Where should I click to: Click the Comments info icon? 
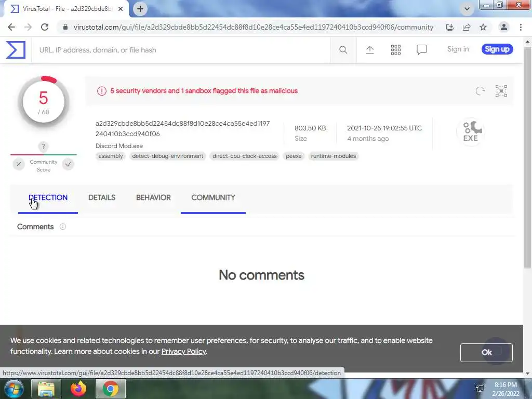pyautogui.click(x=63, y=227)
